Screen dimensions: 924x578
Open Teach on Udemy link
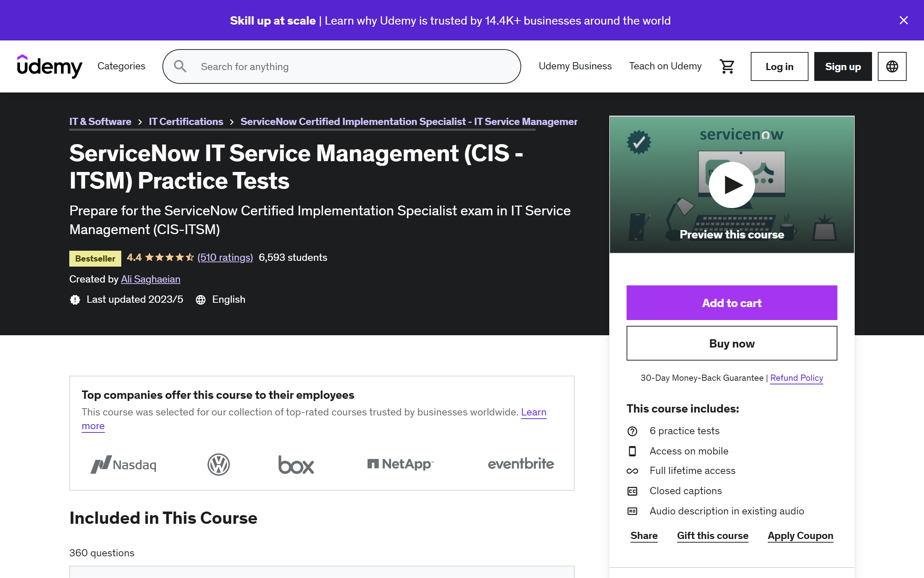pos(665,66)
